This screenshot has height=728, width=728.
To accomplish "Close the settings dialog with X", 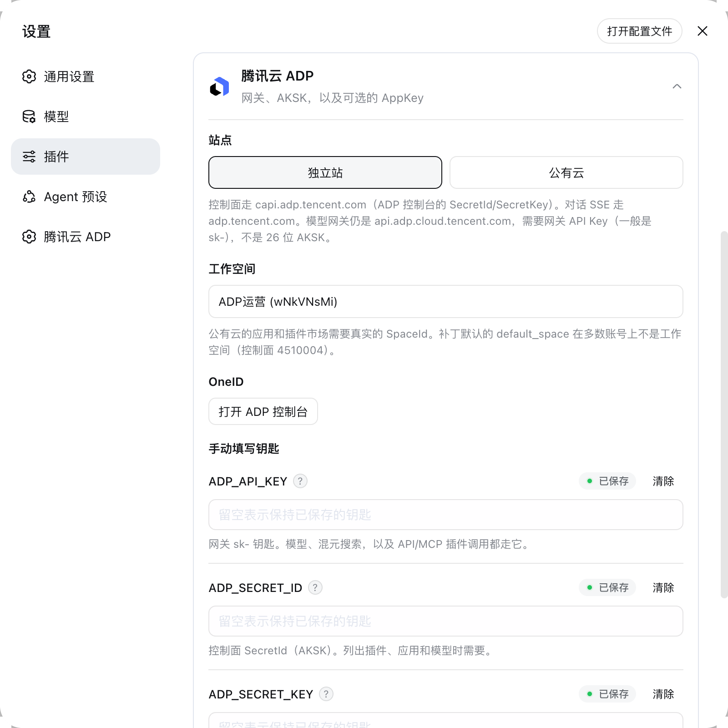I will pos(703,31).
